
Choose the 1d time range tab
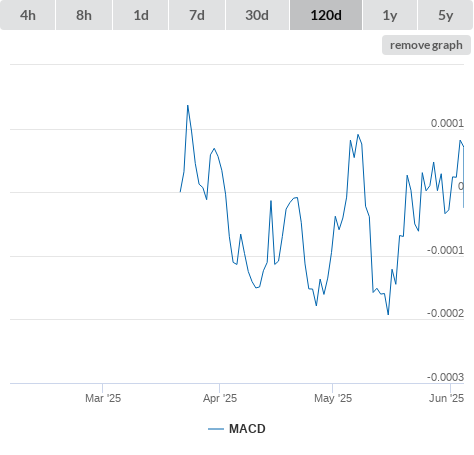click(x=141, y=15)
